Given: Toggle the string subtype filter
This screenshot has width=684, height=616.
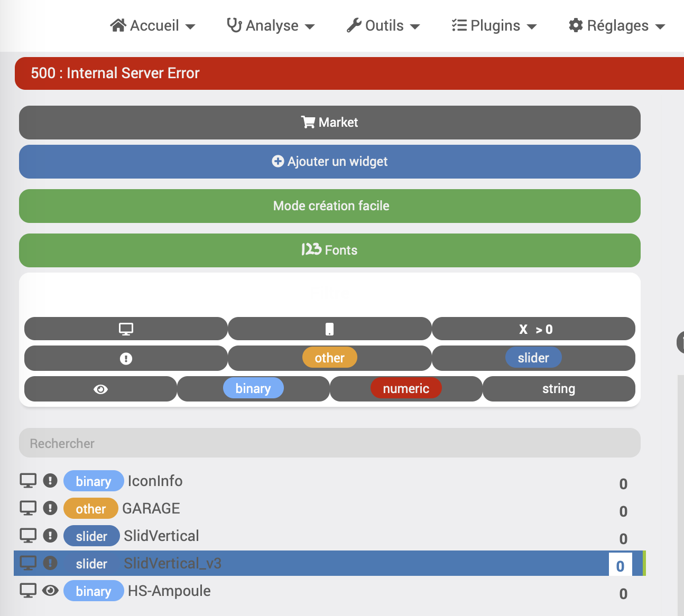Looking at the screenshot, I should click(x=559, y=389).
